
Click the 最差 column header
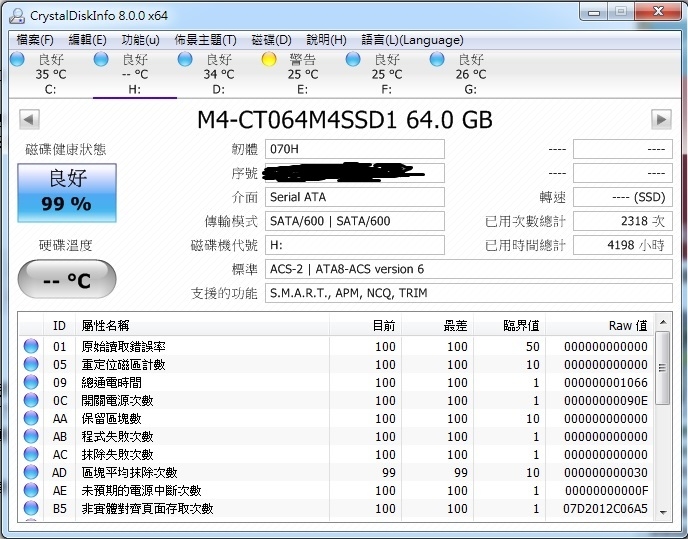click(437, 326)
